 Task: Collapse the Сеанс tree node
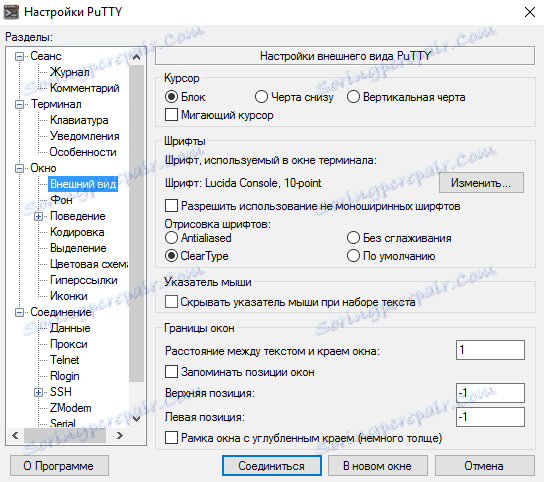coord(20,56)
